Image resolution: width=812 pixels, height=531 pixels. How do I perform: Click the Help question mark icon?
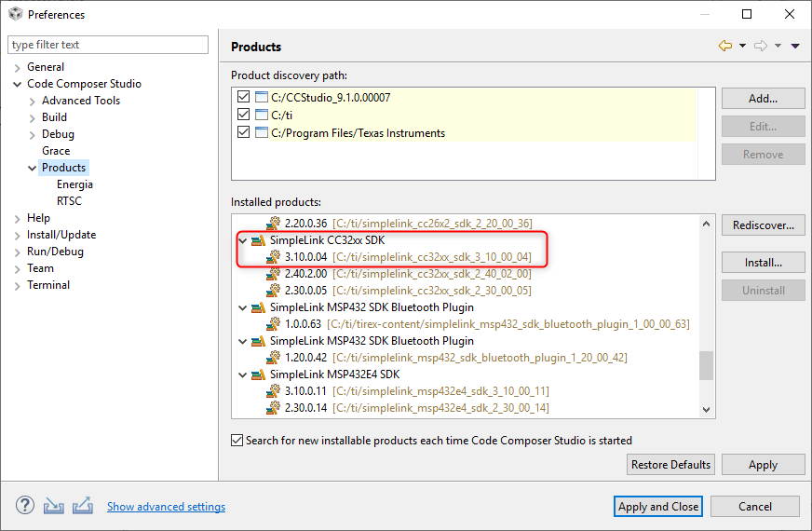pos(24,506)
